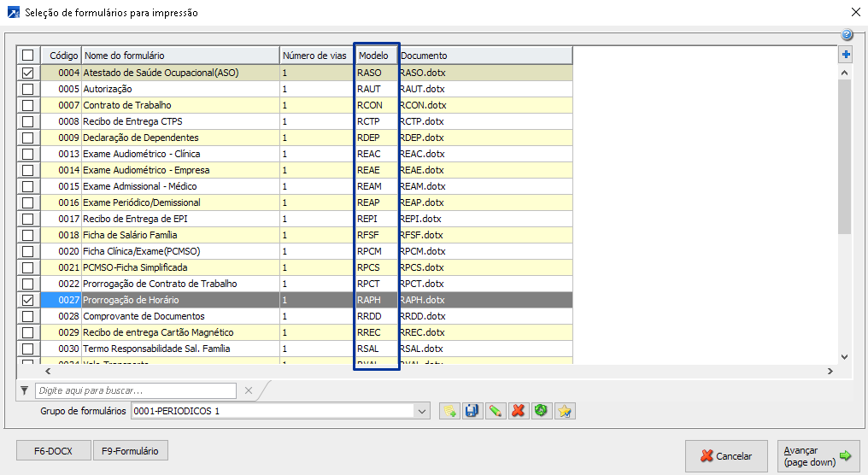Check the Contrato de Trabalho row checkbox

tap(28, 106)
